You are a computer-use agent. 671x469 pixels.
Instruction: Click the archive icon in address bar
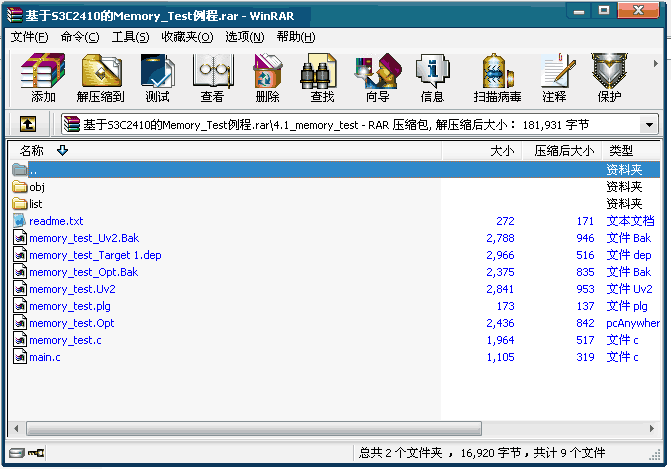click(x=71, y=125)
